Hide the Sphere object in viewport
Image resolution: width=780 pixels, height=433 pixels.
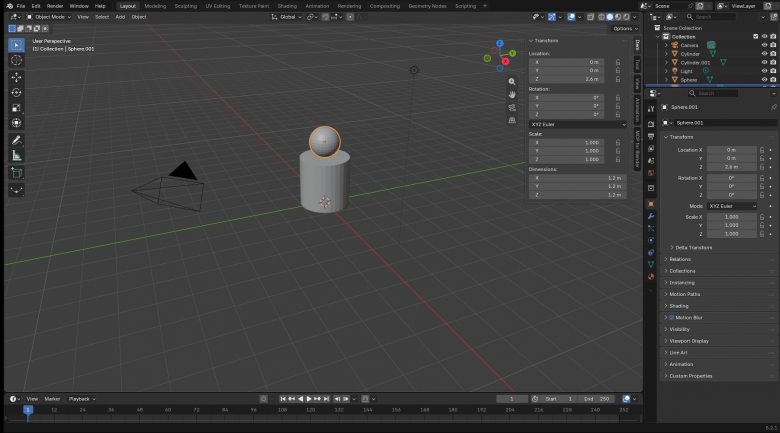coord(764,80)
